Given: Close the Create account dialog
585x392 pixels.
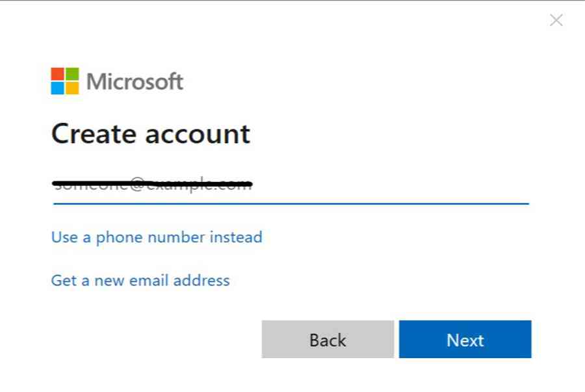Looking at the screenshot, I should (556, 20).
